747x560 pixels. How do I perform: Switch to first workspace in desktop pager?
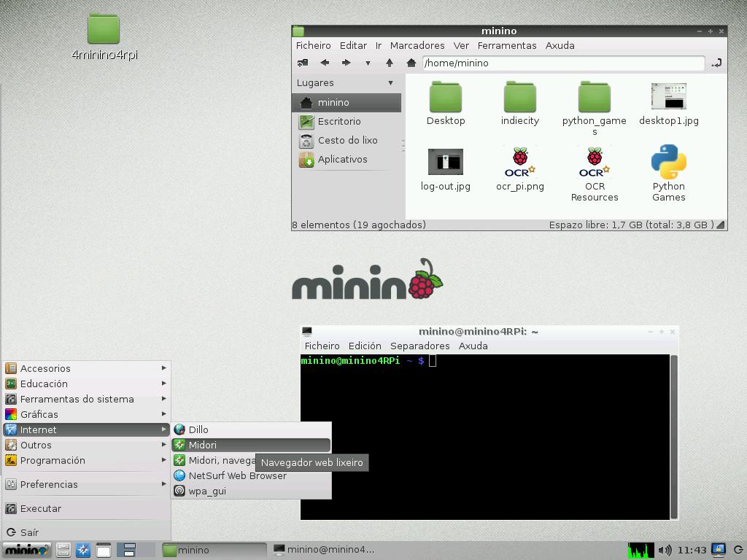pos(127,550)
